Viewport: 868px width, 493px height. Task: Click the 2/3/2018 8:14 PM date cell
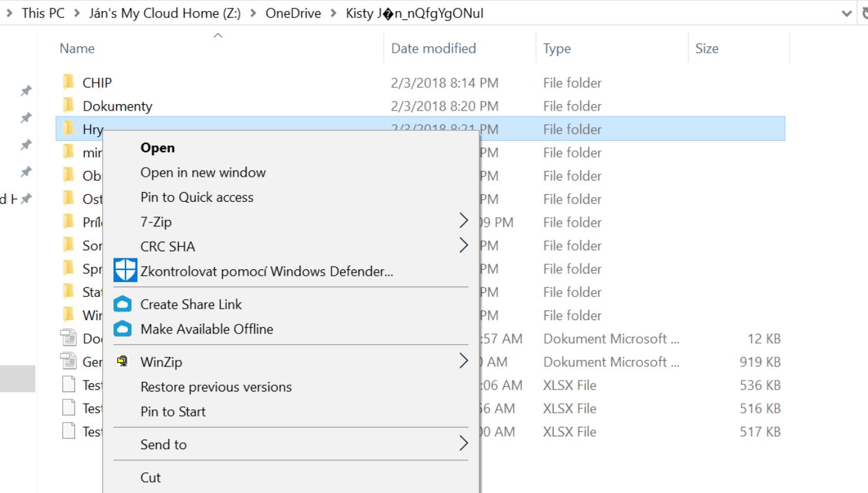[444, 82]
